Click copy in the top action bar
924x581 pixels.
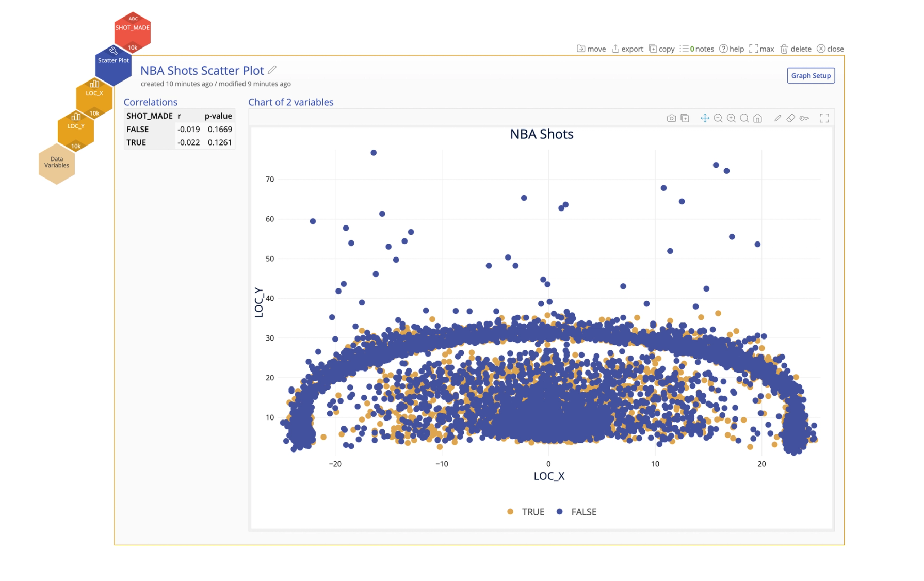tap(662, 49)
